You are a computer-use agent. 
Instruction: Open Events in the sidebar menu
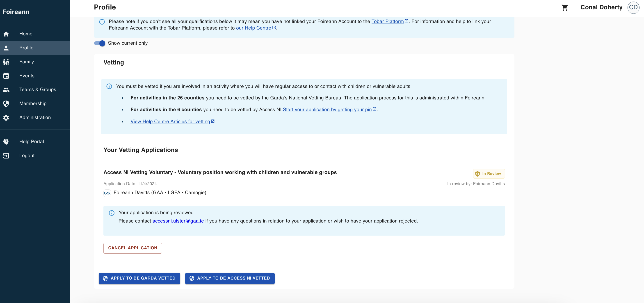[35, 76]
